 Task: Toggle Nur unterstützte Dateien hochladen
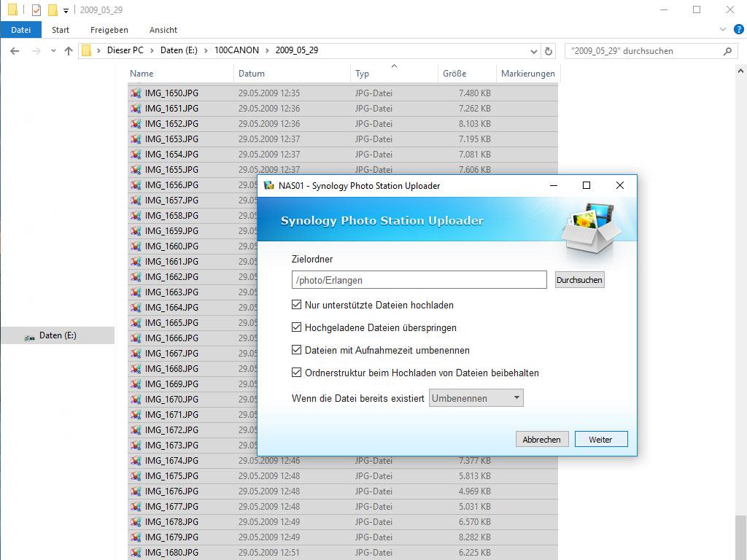[x=296, y=305]
